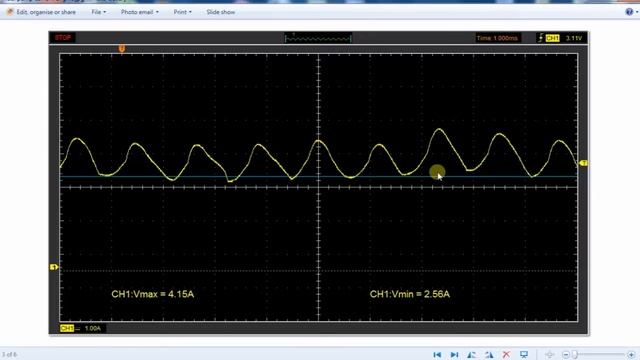
Task: Open the Print dropdown menu
Action: [x=182, y=12]
